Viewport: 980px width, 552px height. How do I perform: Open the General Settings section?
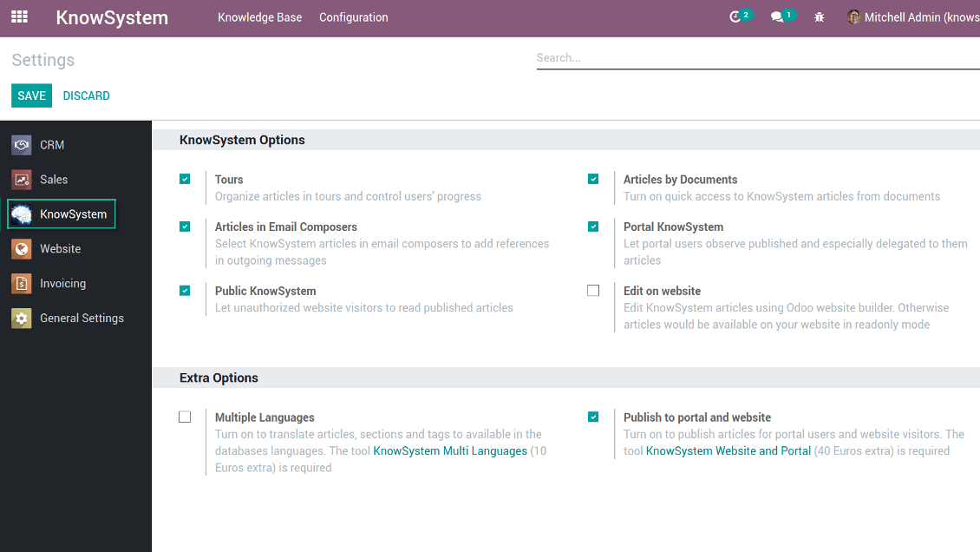82,318
